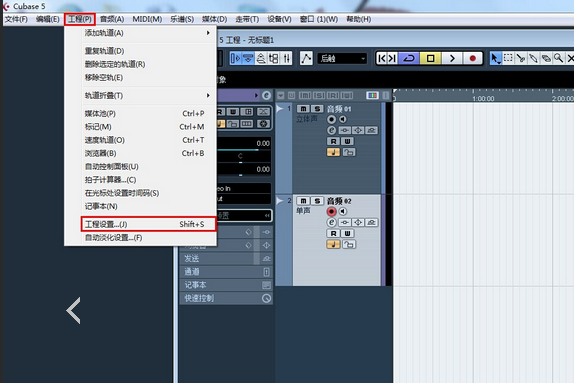Click the 1:00:00 ruler position
The width and height of the screenshot is (574, 383).
483,98
